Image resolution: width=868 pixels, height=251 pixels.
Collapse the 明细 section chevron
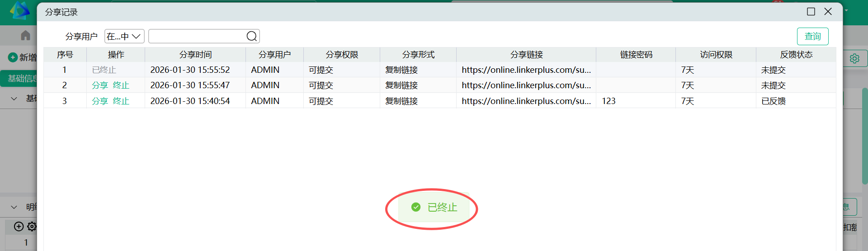pyautogui.click(x=14, y=207)
